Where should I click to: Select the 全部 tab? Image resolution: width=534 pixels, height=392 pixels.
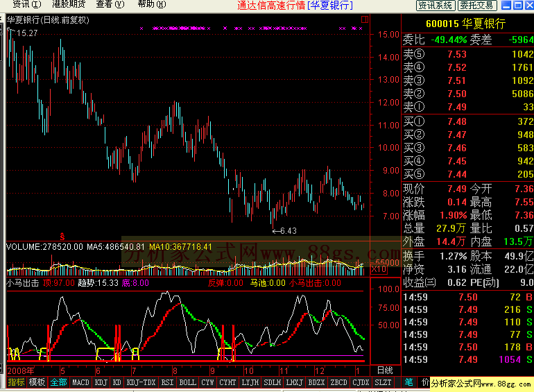tap(58, 382)
